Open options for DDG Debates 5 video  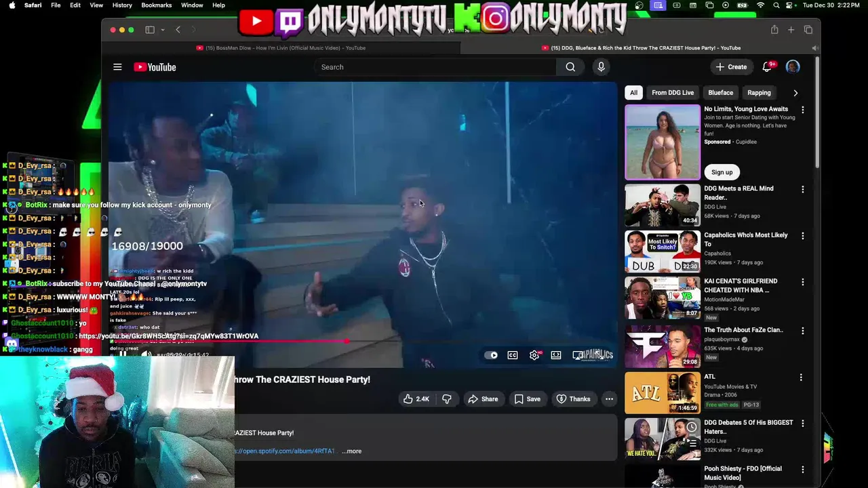tap(803, 424)
